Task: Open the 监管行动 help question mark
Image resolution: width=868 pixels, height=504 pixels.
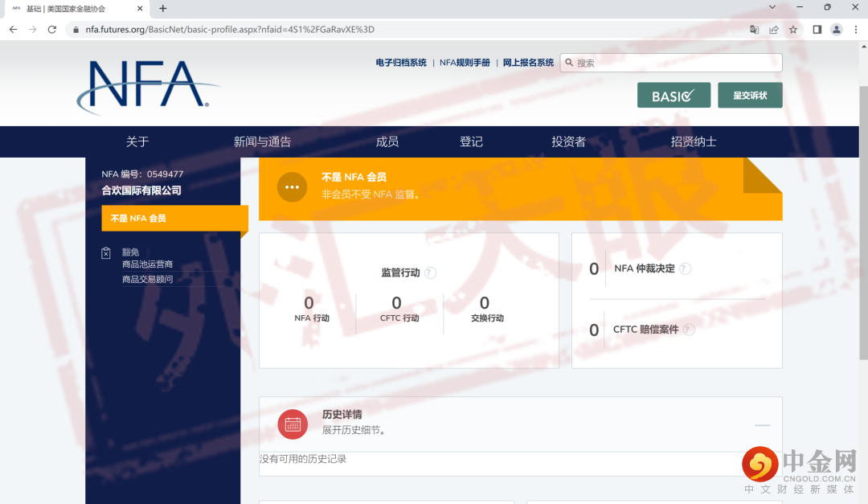Action: click(x=430, y=272)
